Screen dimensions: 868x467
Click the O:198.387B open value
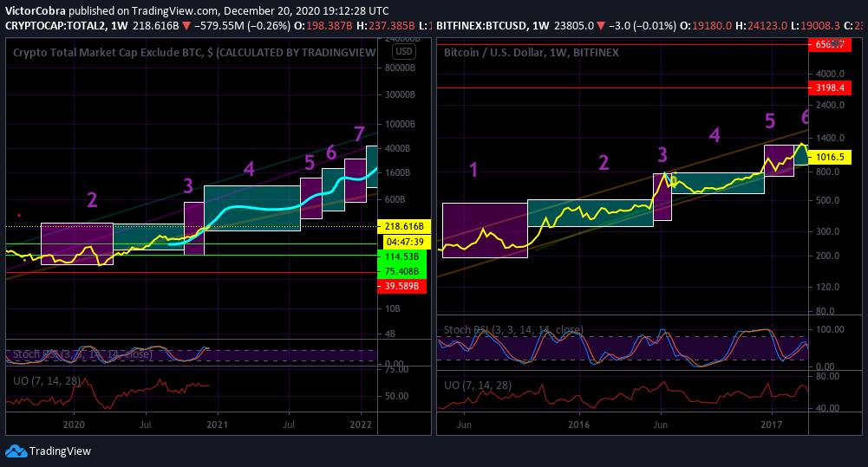[323, 25]
